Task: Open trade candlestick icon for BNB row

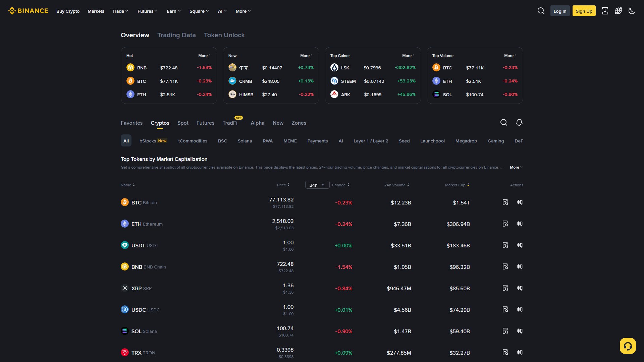Action: [x=520, y=266]
